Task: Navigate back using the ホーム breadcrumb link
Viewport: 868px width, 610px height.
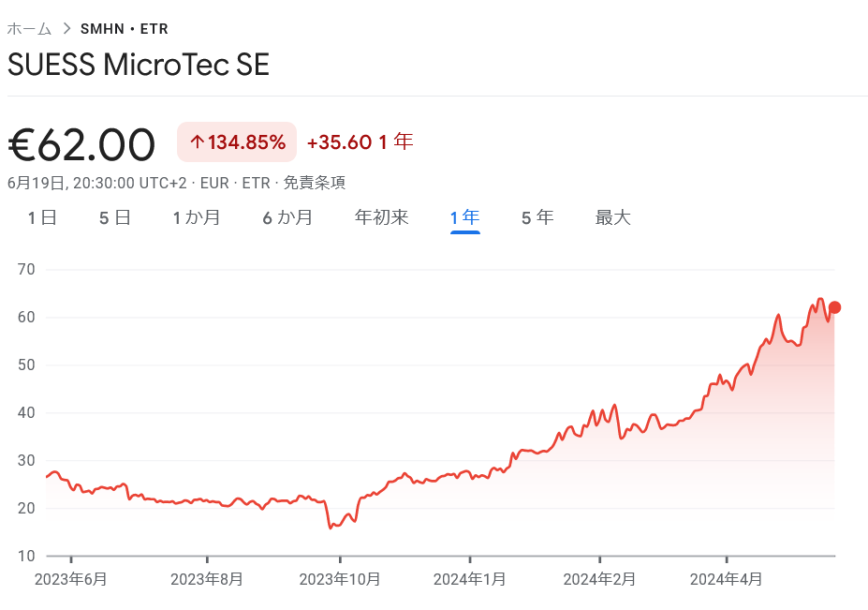Action: click(x=28, y=29)
